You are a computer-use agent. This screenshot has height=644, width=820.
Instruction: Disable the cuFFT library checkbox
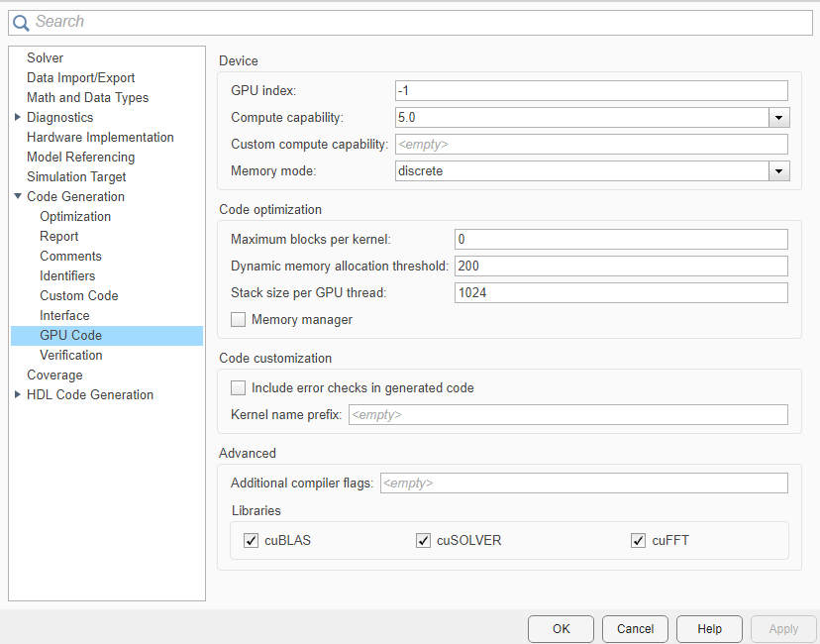(x=638, y=540)
